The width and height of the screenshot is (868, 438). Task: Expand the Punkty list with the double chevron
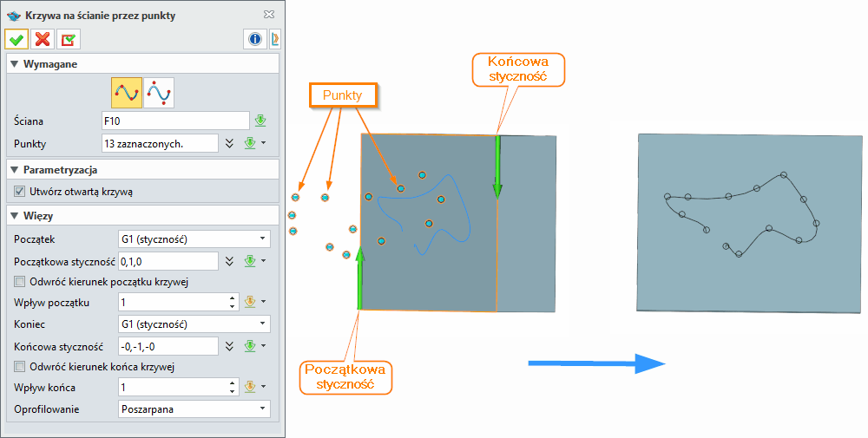click(x=230, y=143)
